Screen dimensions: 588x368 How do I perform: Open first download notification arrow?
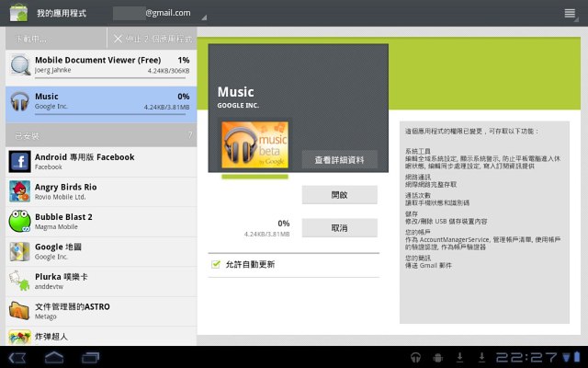click(459, 358)
